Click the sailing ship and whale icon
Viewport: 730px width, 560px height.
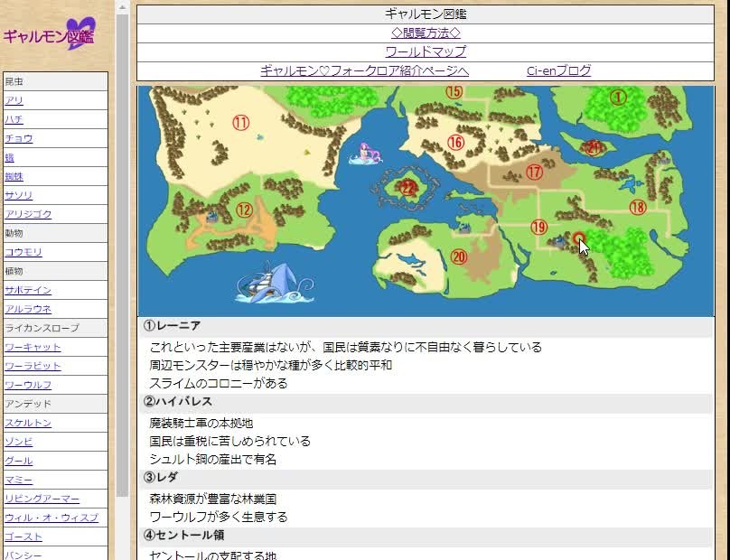pos(274,283)
